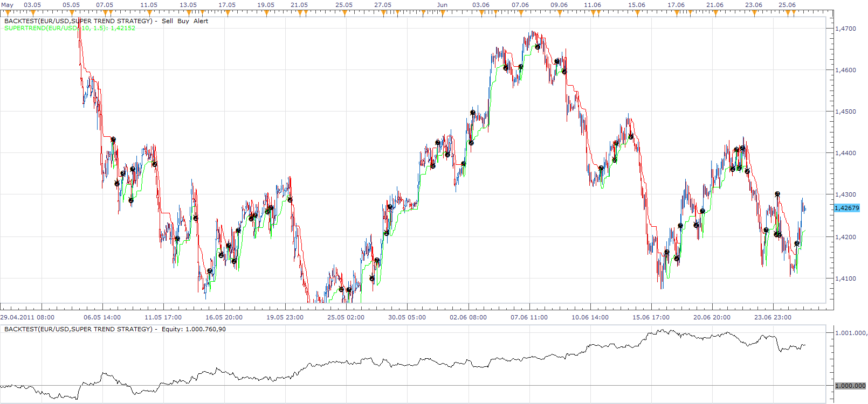868x404 pixels.
Task: Click the Alert label in chart header
Action: point(201,21)
